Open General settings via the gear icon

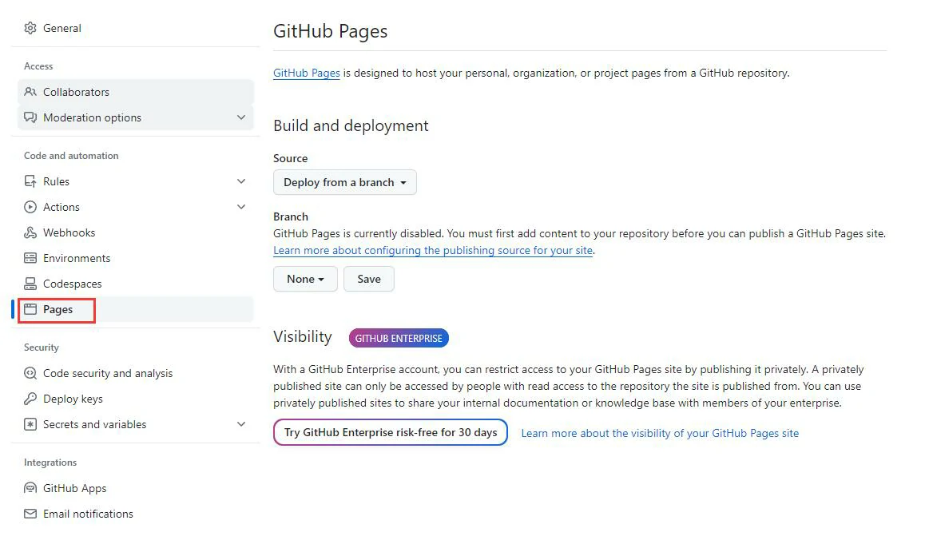pyautogui.click(x=30, y=28)
